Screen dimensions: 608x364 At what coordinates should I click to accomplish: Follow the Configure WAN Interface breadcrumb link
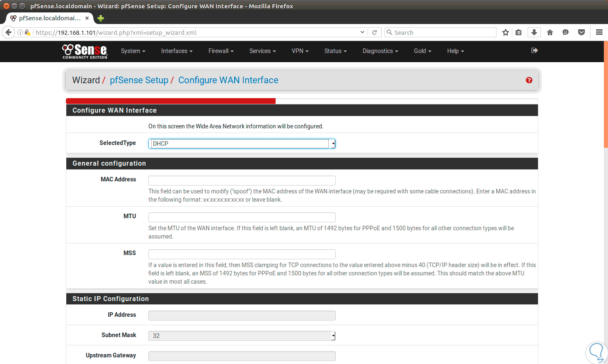(x=228, y=80)
